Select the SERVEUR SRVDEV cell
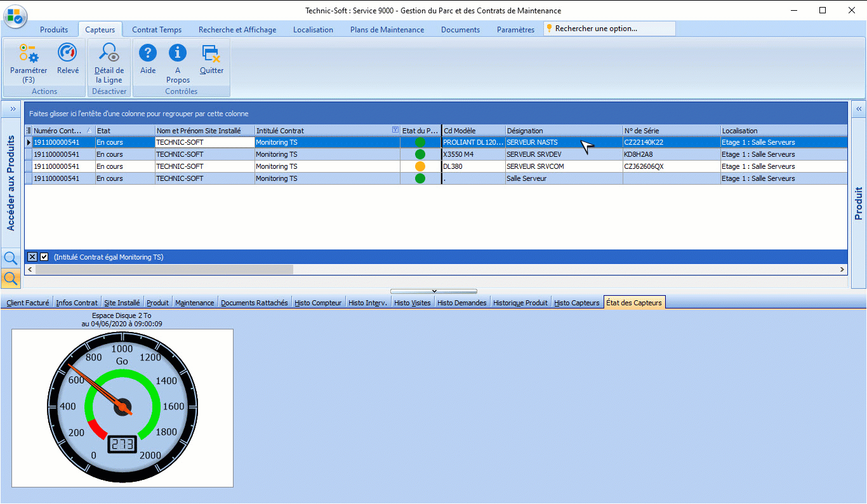867x504 pixels. (564, 154)
